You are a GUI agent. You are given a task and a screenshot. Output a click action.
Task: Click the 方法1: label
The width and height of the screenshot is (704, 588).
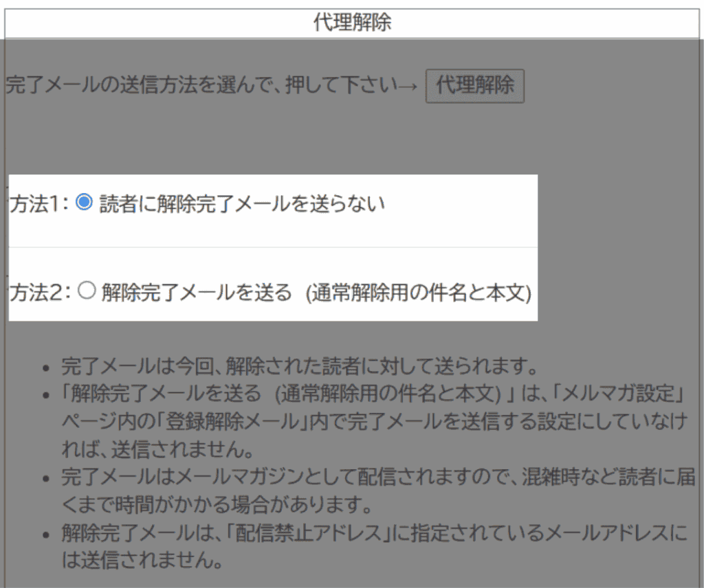tap(39, 203)
